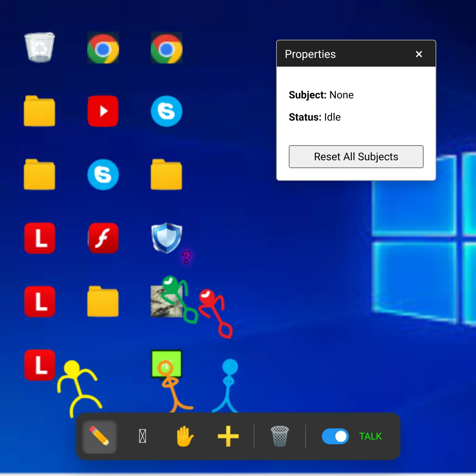This screenshot has height=476, width=476.
Task: Select the green stick figure
Action: click(179, 299)
